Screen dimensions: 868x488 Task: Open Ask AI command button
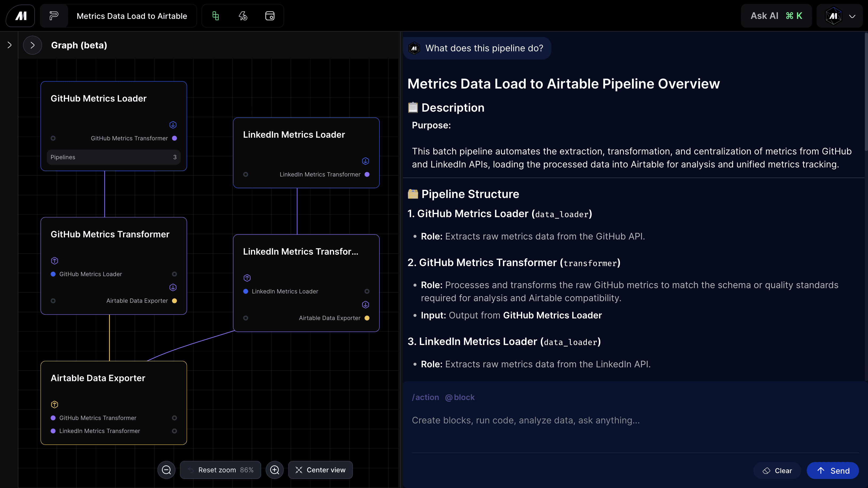(776, 16)
